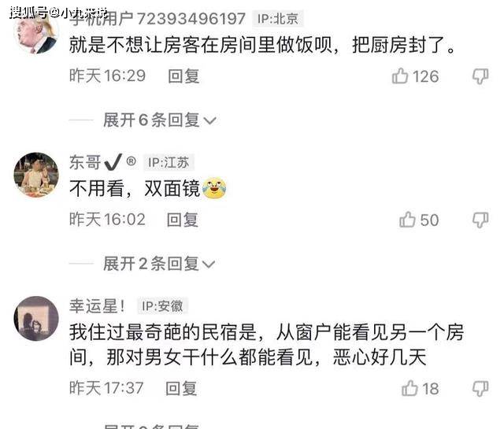
Task: Dislike 东哥's double-sided mirror comment
Action: [480, 220]
